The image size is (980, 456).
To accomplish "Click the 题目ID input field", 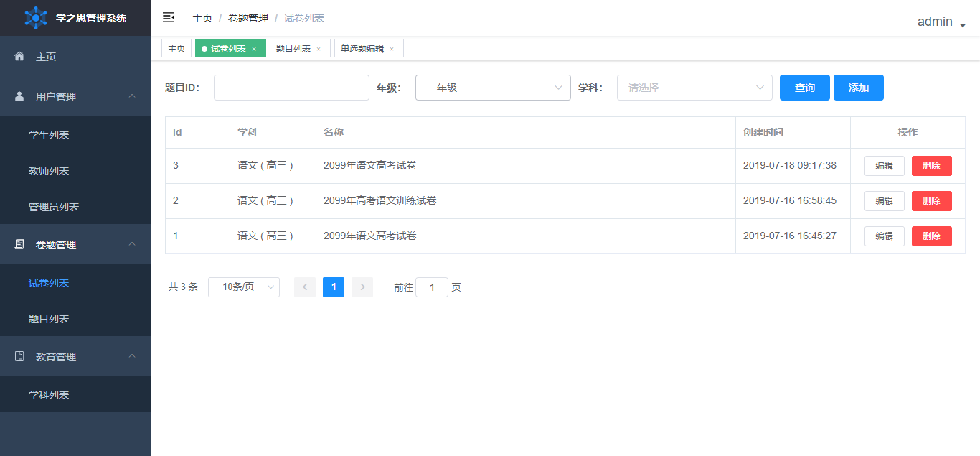I will pyautogui.click(x=291, y=88).
